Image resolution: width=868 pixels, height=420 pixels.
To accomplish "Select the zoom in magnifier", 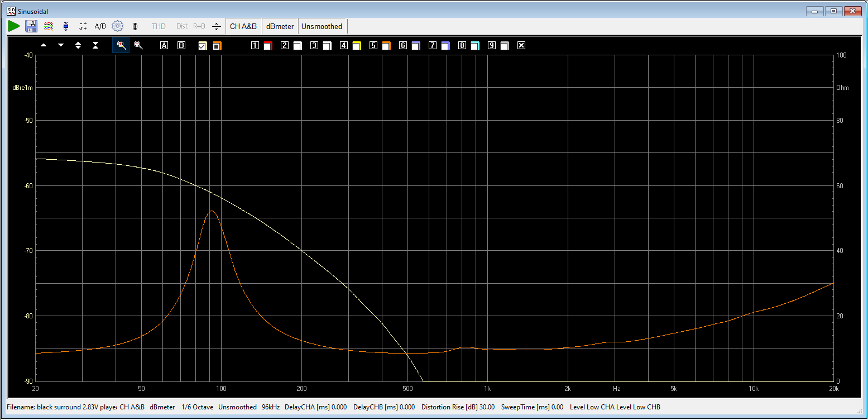I will click(121, 45).
